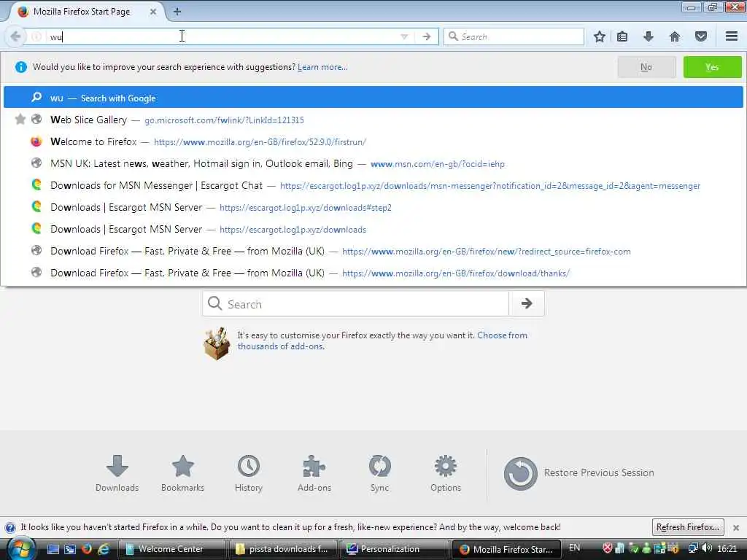
Task: Click the network tray icon
Action: pos(693,548)
